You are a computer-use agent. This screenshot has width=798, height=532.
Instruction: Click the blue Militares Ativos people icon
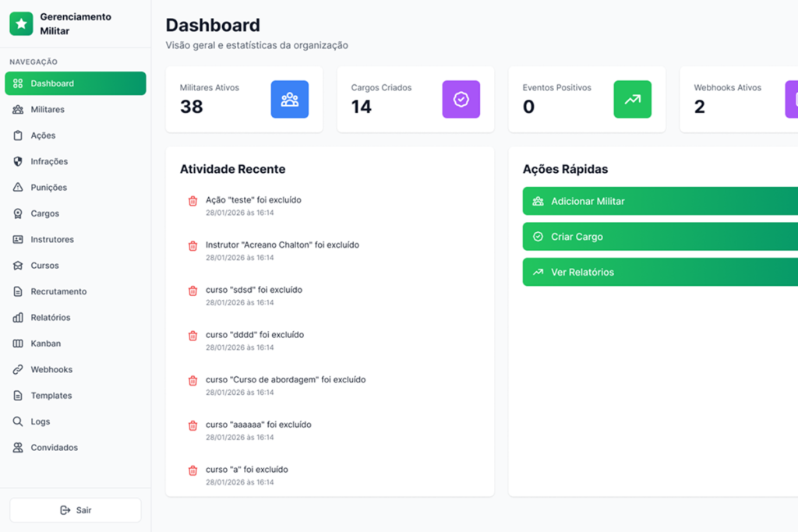pos(289,100)
